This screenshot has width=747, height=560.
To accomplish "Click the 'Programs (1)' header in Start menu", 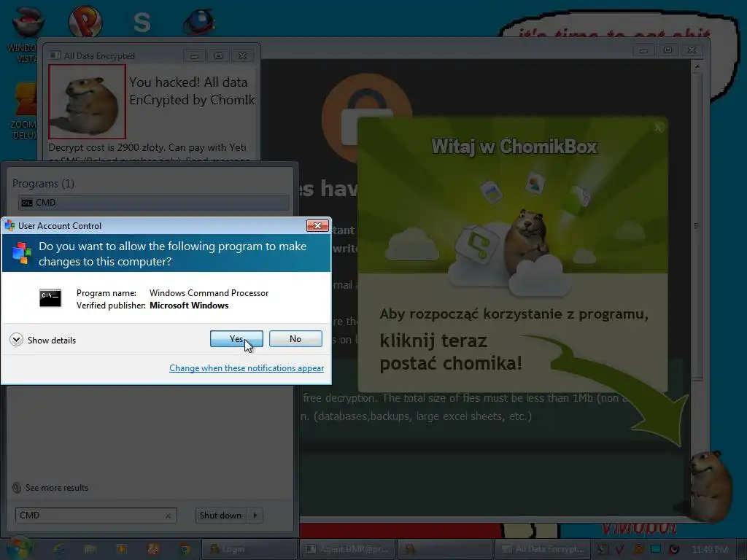I will click(43, 183).
